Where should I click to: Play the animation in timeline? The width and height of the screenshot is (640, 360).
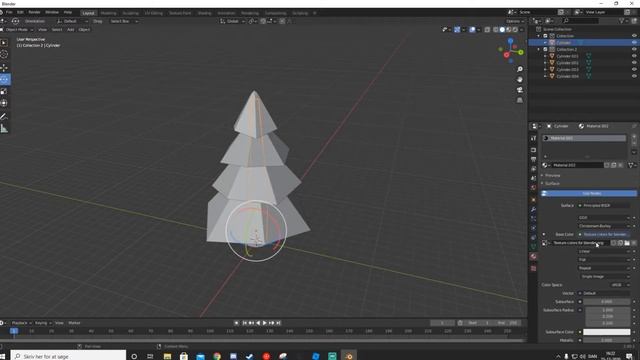click(264, 323)
